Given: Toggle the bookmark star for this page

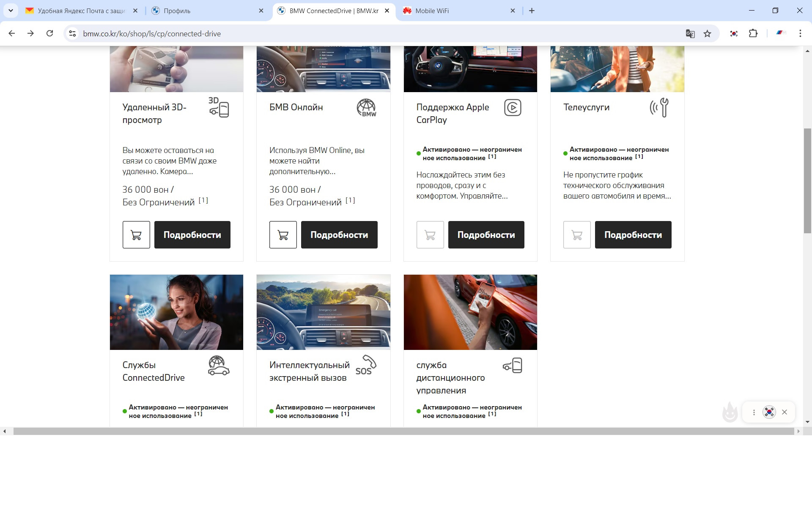Looking at the screenshot, I should 706,33.
